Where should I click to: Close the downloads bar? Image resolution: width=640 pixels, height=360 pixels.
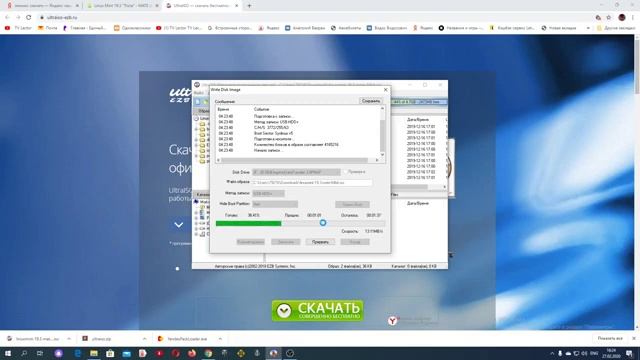tap(634, 338)
